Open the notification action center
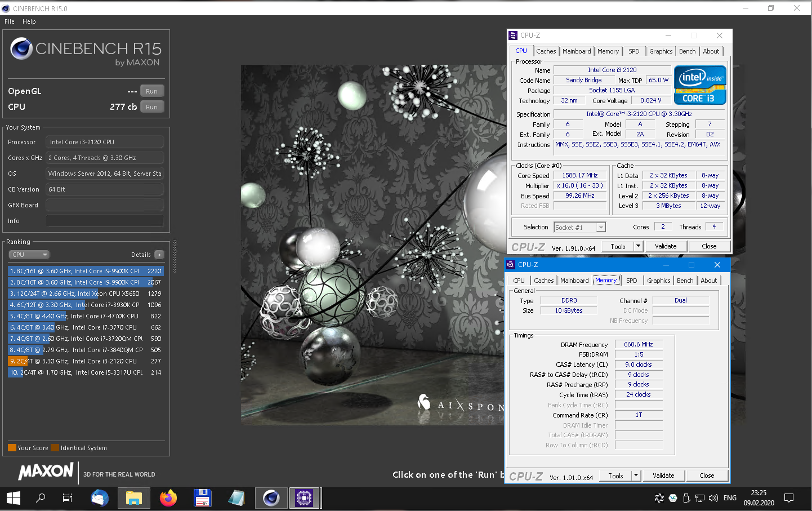The width and height of the screenshot is (812, 511). pyautogui.click(x=789, y=498)
